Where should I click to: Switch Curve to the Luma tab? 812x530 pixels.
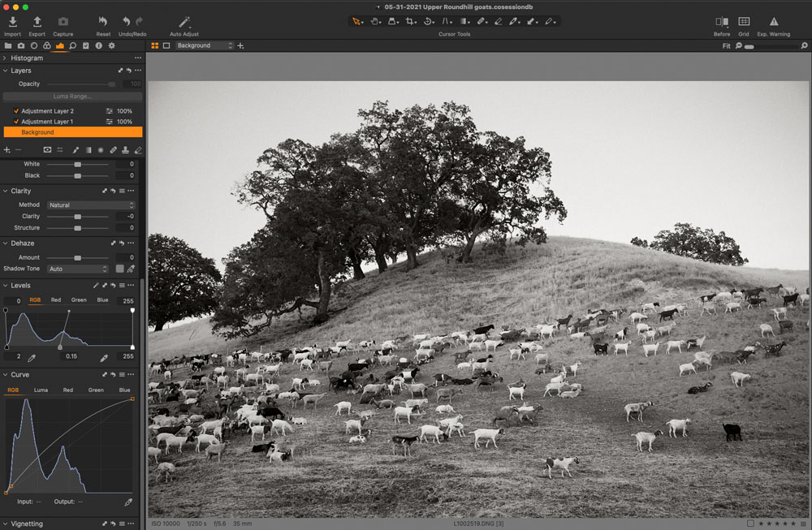pos(41,390)
